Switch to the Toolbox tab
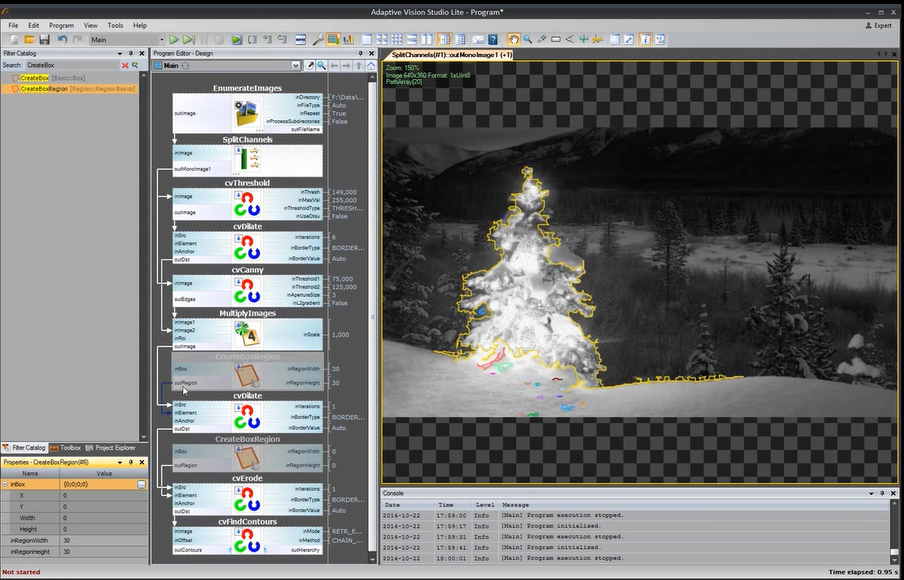 click(65, 448)
